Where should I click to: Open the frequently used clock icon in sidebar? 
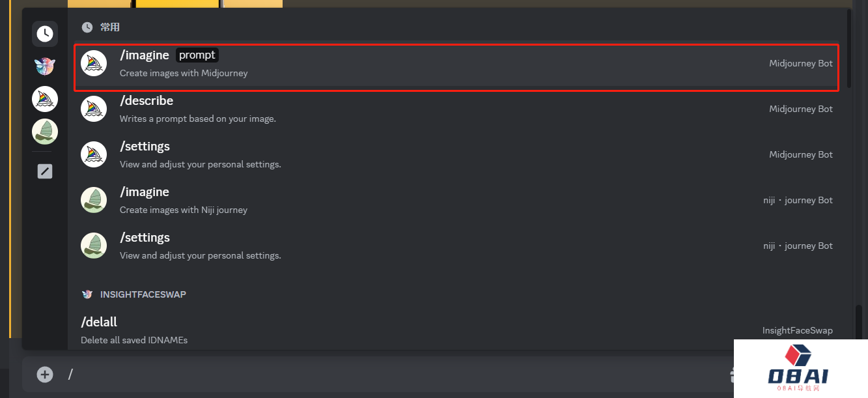click(x=45, y=34)
